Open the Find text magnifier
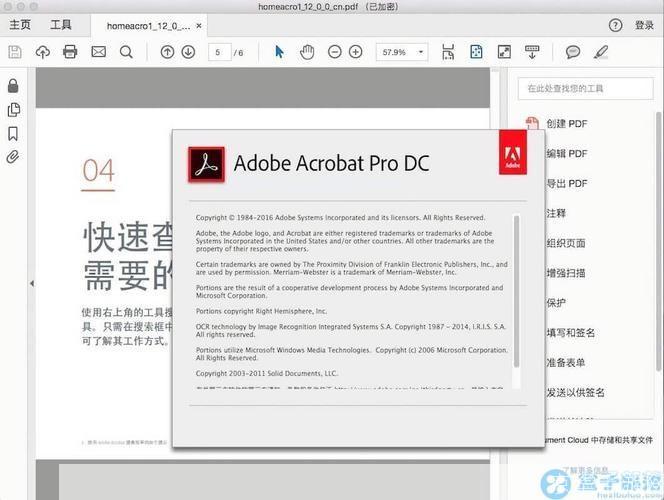 pyautogui.click(x=126, y=52)
